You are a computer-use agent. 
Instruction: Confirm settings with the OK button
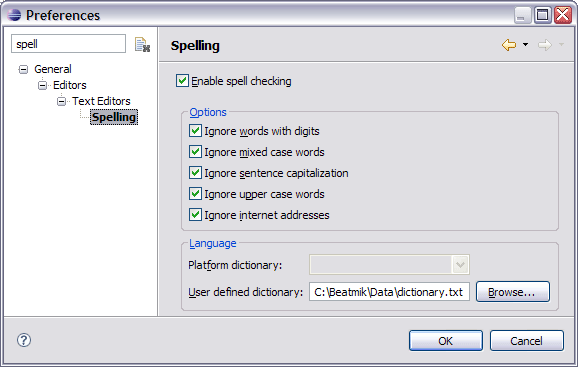point(446,340)
